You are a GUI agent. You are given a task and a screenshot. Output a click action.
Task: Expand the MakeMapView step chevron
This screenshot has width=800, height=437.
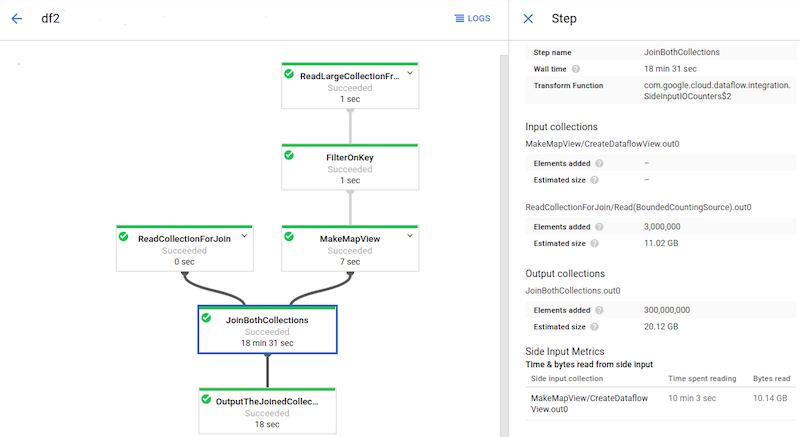coord(409,237)
